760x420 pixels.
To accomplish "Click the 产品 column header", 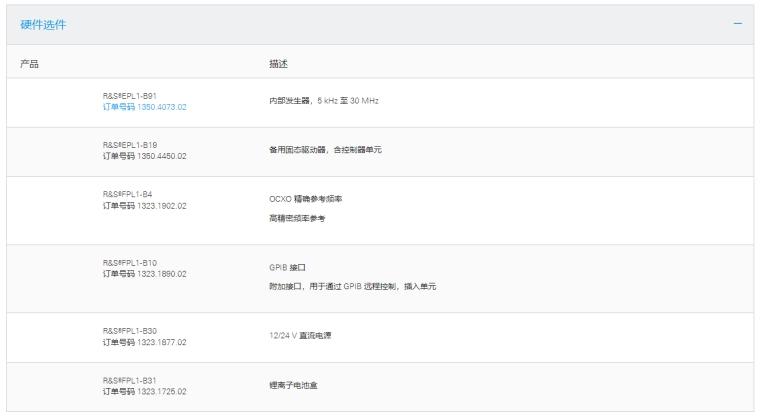I will point(30,63).
